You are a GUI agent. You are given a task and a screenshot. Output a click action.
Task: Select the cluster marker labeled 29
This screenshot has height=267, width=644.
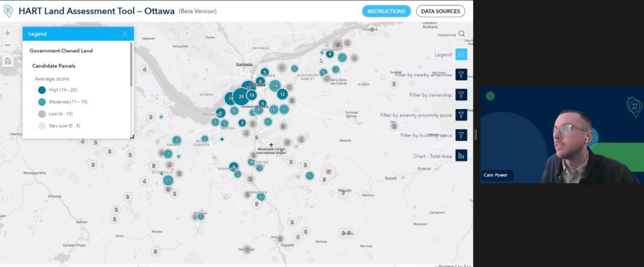[x=241, y=97]
